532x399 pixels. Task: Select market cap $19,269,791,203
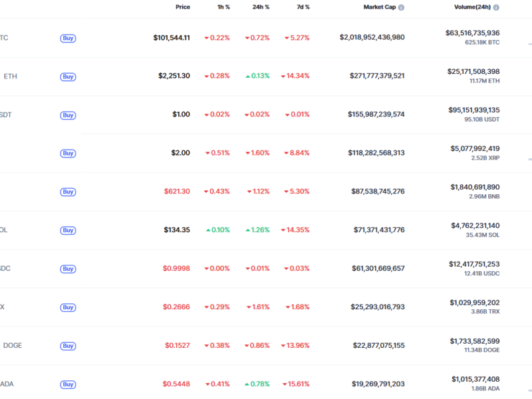(x=378, y=384)
